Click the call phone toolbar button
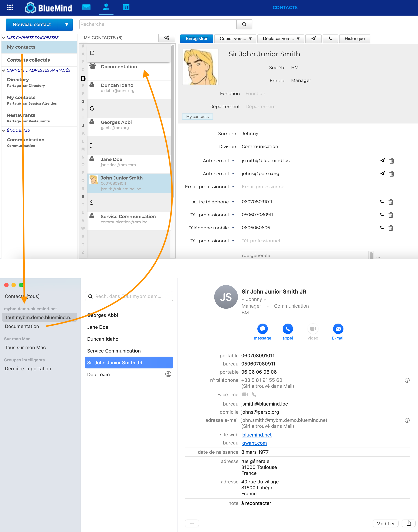418x532 pixels. 330,38
